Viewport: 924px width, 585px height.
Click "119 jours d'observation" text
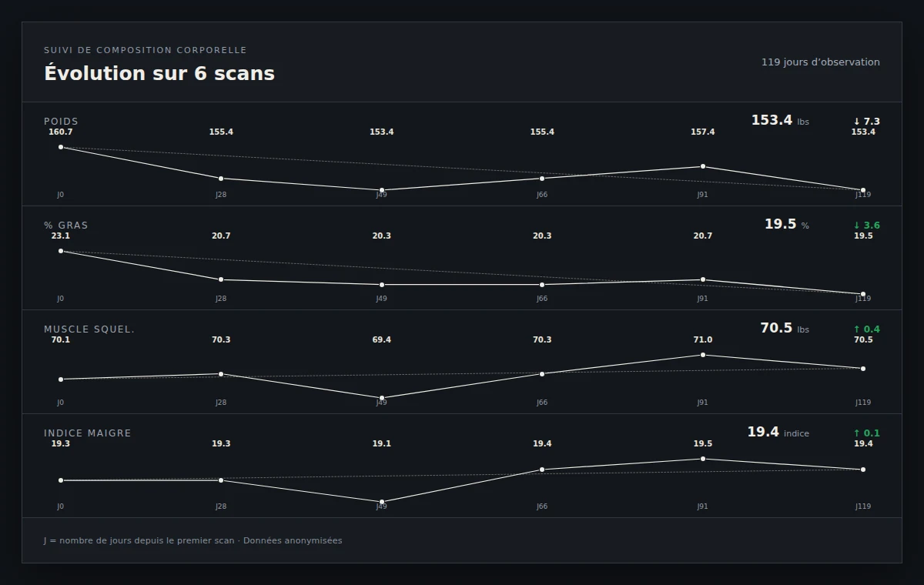[821, 62]
